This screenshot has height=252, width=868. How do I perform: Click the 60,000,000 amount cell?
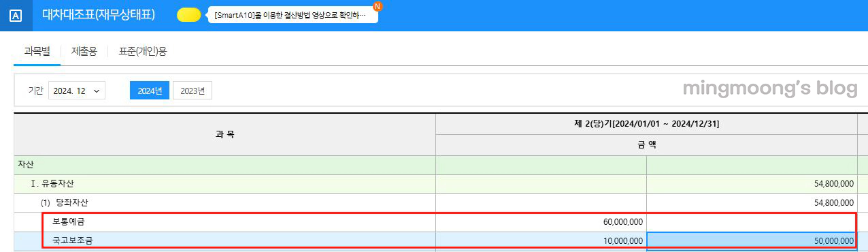[x=541, y=222]
